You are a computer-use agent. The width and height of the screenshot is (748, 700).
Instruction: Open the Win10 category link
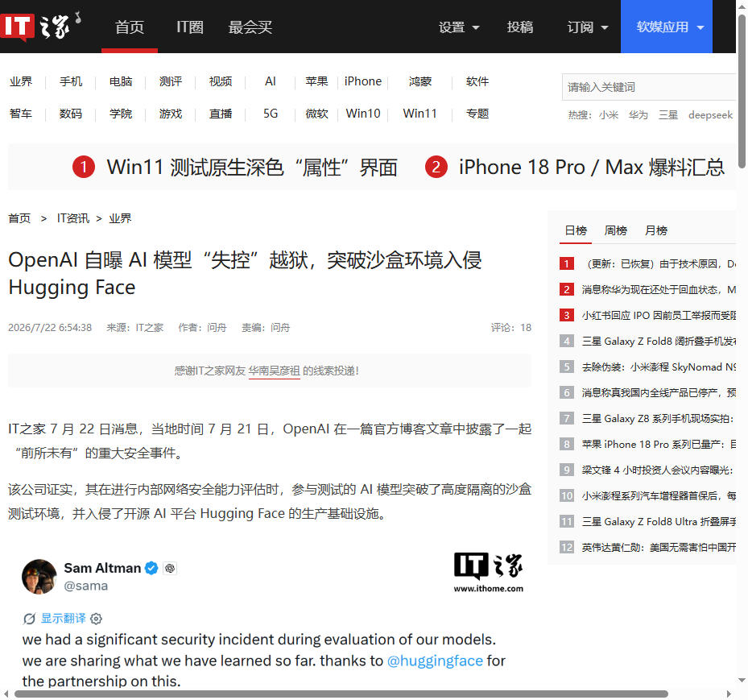coord(363,114)
